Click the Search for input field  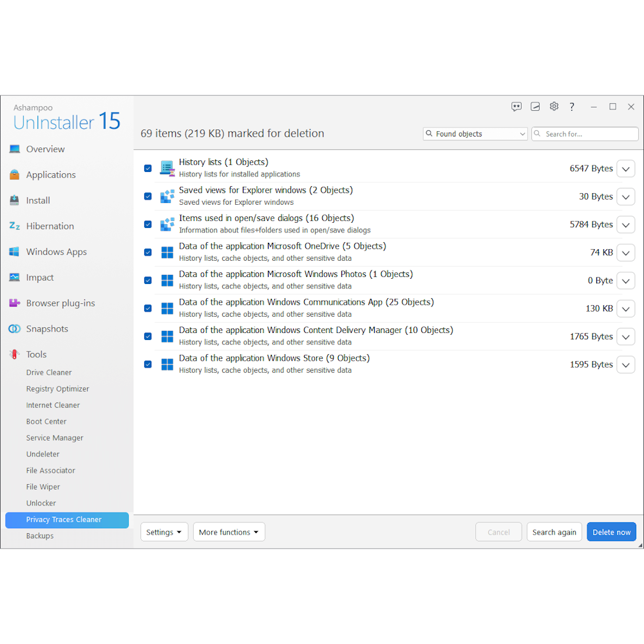pyautogui.click(x=585, y=134)
